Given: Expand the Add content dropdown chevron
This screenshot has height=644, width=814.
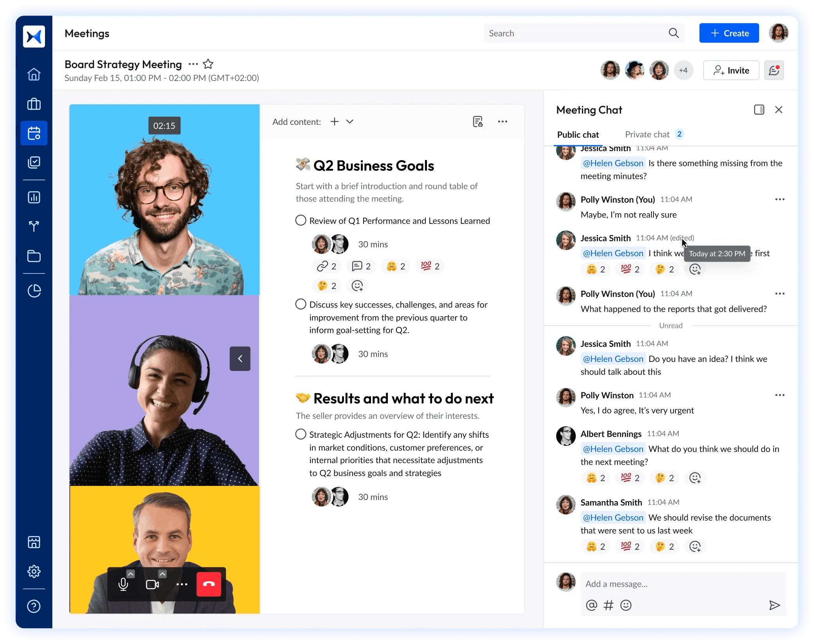Looking at the screenshot, I should (350, 122).
